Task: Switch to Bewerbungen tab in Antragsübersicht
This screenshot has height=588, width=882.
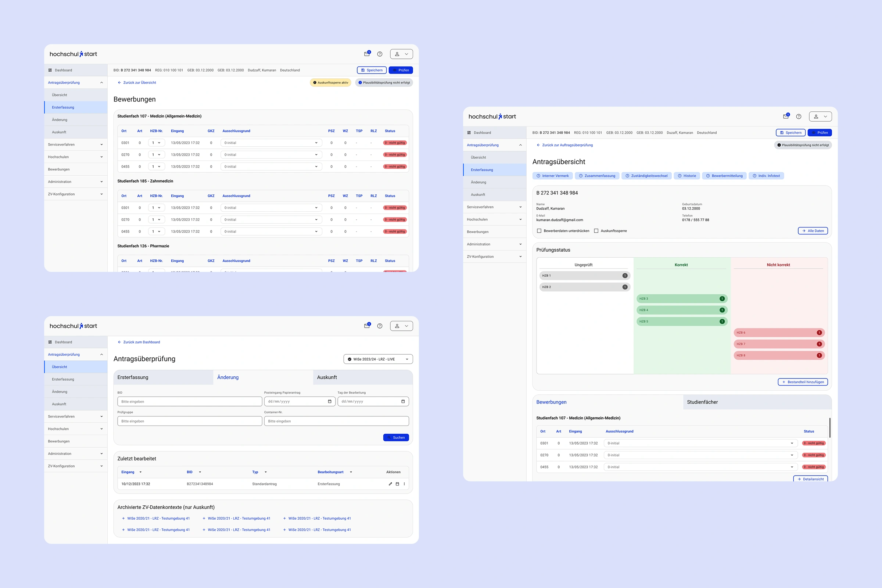Action: tap(608, 402)
